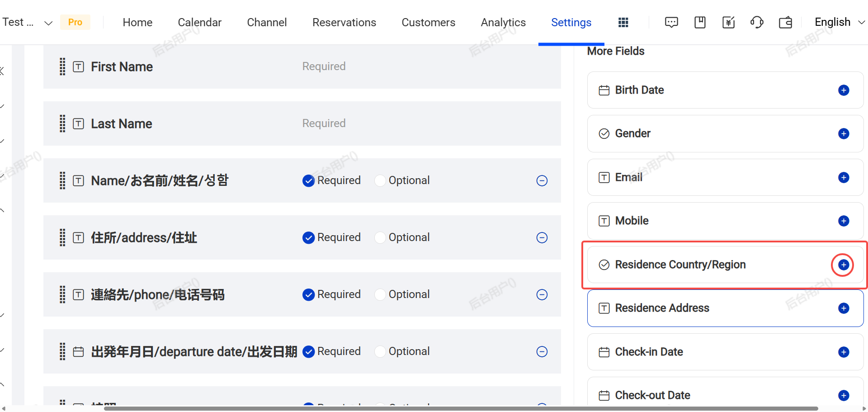Screen dimensions: 868x412
Task: Switch to the Channel tab
Action: point(267,22)
